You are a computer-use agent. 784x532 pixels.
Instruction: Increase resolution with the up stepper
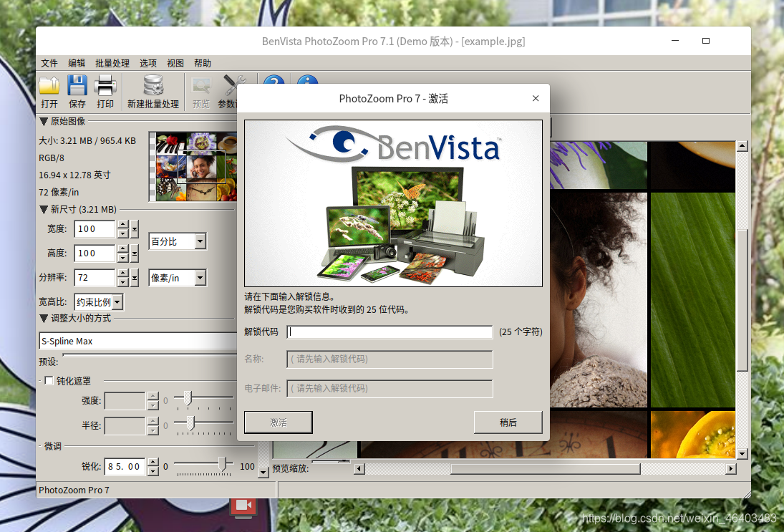[123, 274]
